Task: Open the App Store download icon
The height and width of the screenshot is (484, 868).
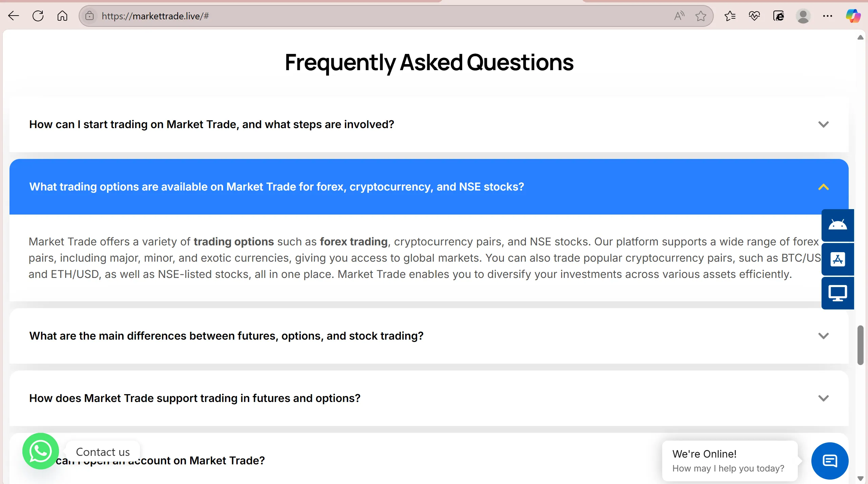Action: (837, 259)
